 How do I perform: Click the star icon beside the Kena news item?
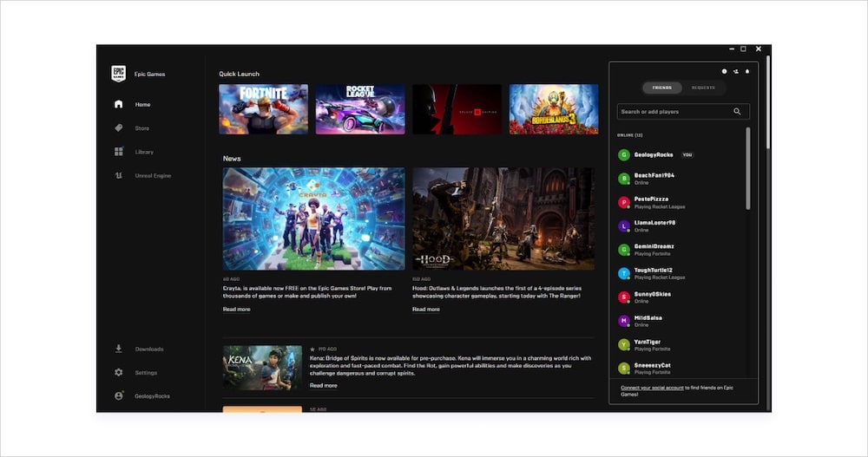tap(312, 349)
